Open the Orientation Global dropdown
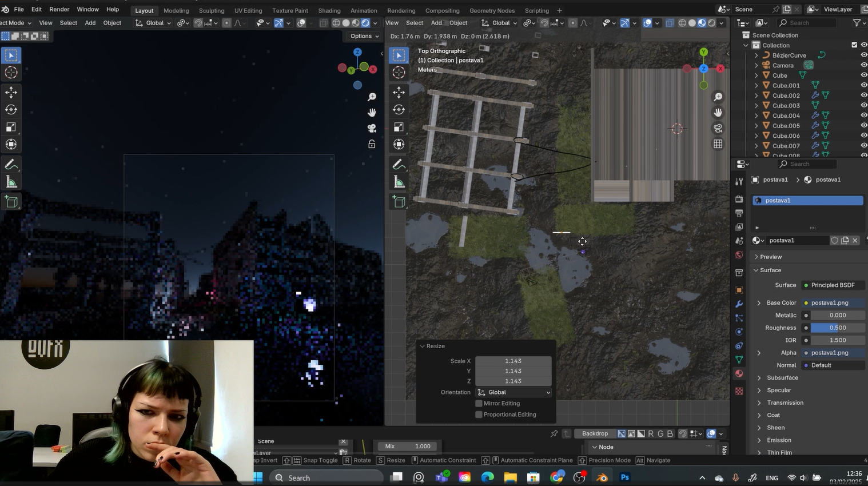Image resolution: width=868 pixels, height=486 pixels. 513,392
